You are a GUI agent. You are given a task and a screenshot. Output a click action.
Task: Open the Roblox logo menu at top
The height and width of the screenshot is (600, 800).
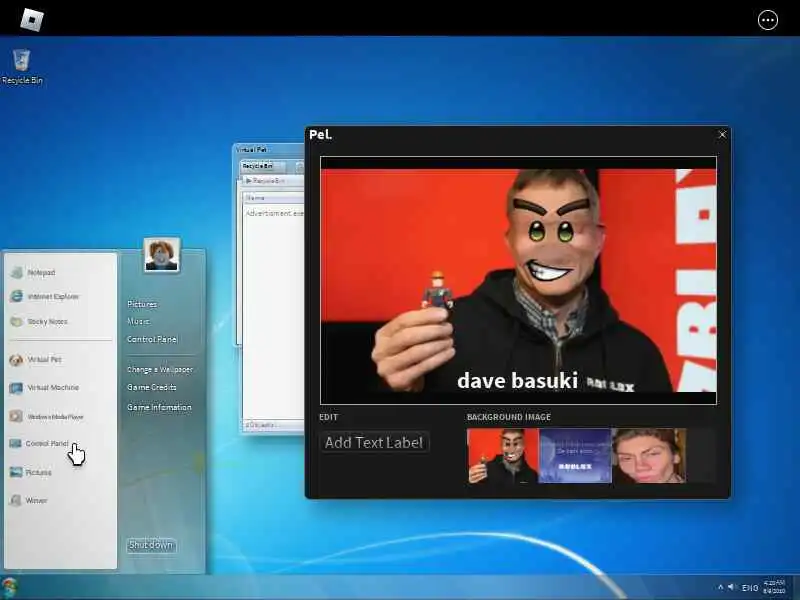point(32,19)
